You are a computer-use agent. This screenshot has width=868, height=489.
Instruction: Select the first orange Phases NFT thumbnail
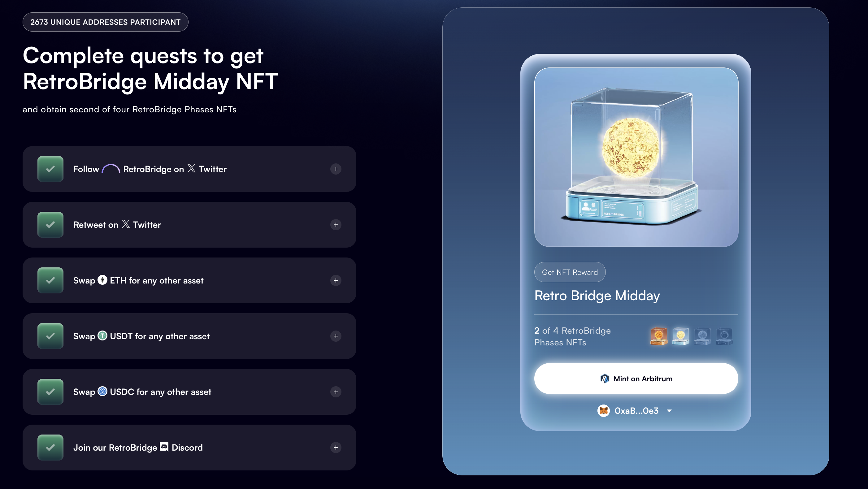659,336
